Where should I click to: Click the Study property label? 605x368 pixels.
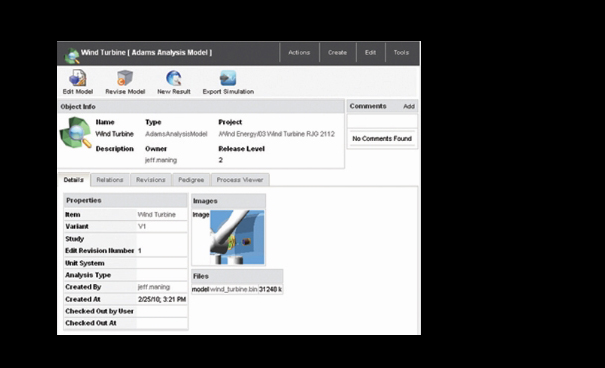[x=74, y=239]
